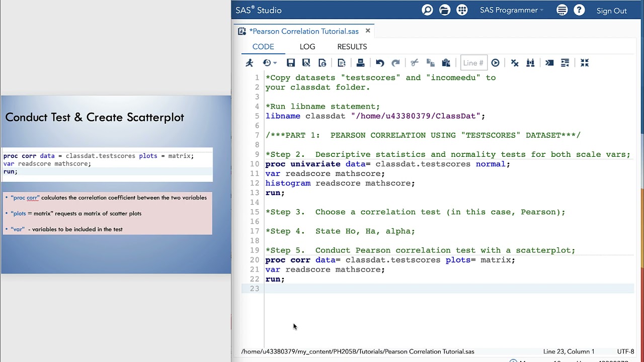Click the "proc corr" bullet in slide

(x=109, y=198)
